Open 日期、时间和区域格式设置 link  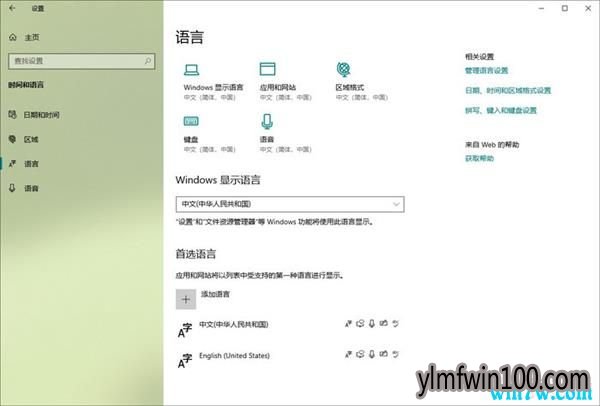[x=508, y=91]
